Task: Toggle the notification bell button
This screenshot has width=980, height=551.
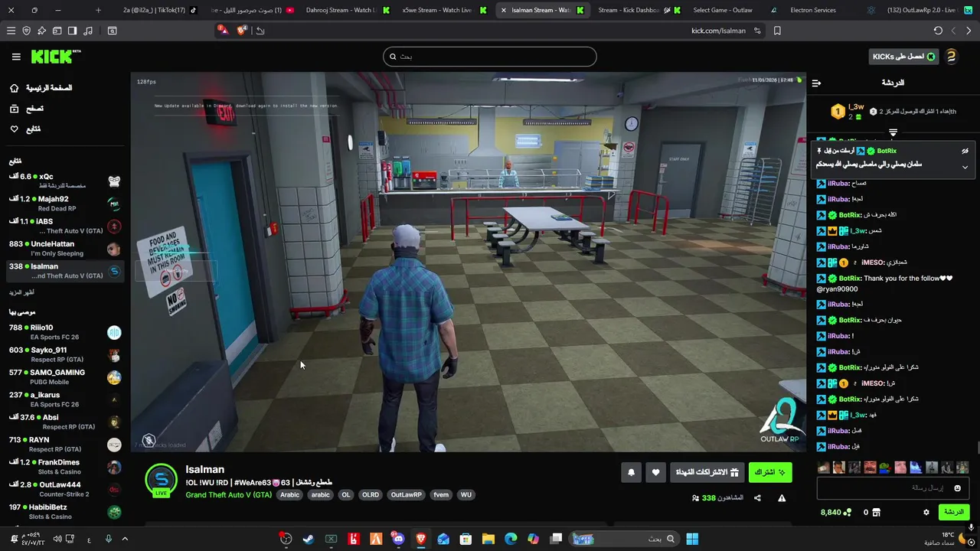Action: click(631, 472)
